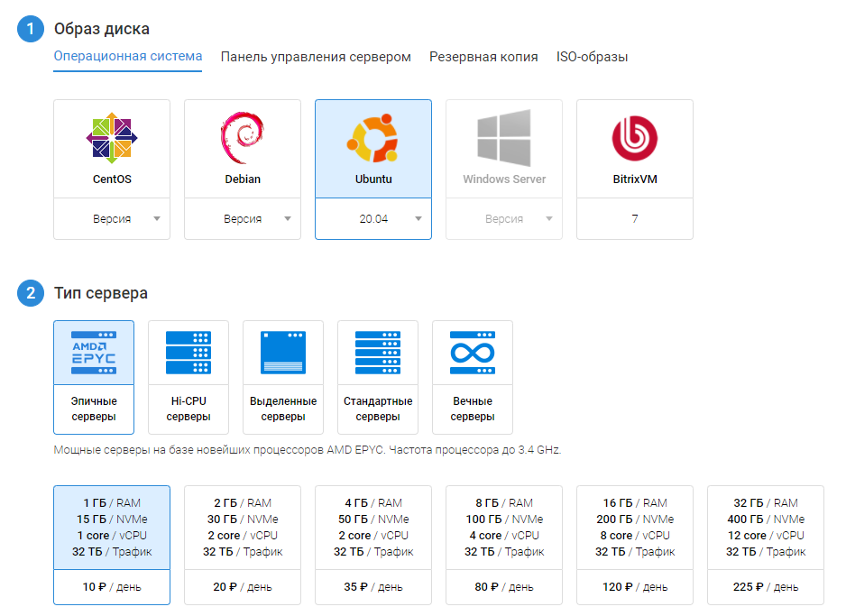Open CentOS Версия dropdown
Image resolution: width=846 pixels, height=616 pixels.
[x=112, y=219]
